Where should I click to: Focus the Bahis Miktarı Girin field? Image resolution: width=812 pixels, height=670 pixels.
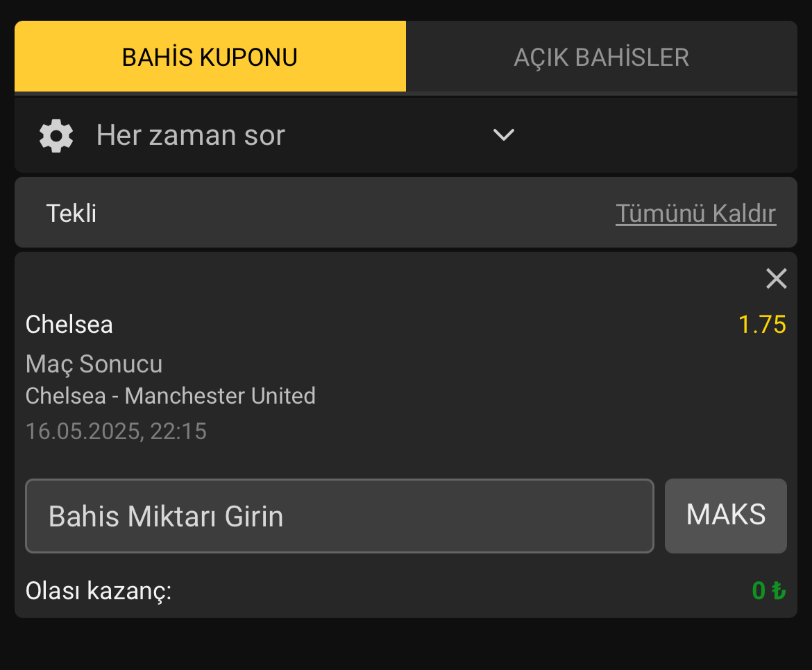(x=339, y=516)
